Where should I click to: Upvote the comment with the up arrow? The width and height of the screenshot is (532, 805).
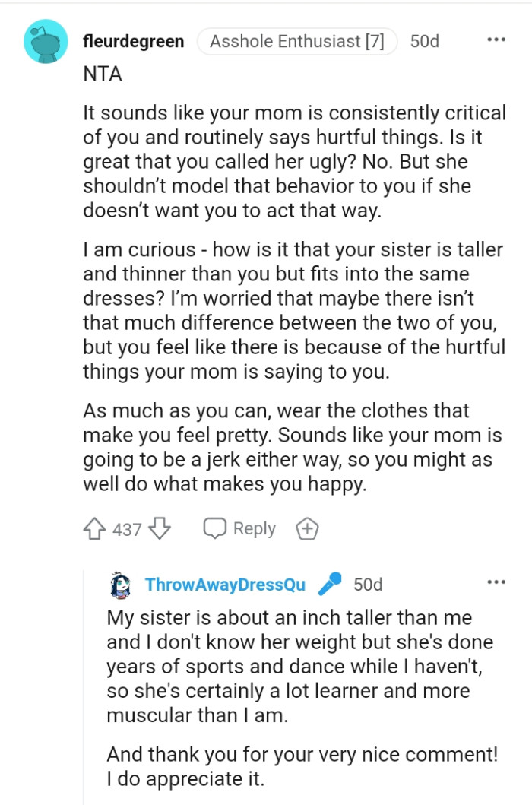click(x=94, y=528)
